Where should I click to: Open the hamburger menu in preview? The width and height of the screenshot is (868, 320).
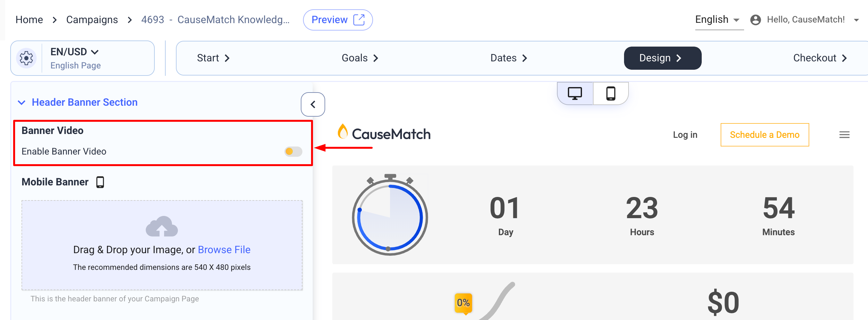[844, 135]
